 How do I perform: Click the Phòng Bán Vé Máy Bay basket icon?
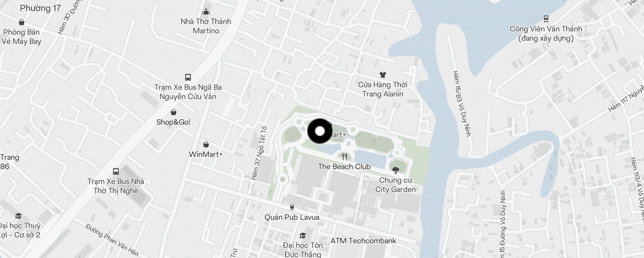pyautogui.click(x=22, y=22)
